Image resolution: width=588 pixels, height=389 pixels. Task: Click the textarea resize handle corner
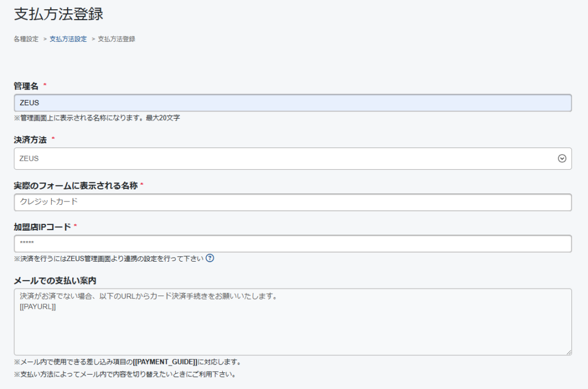[x=569, y=352]
